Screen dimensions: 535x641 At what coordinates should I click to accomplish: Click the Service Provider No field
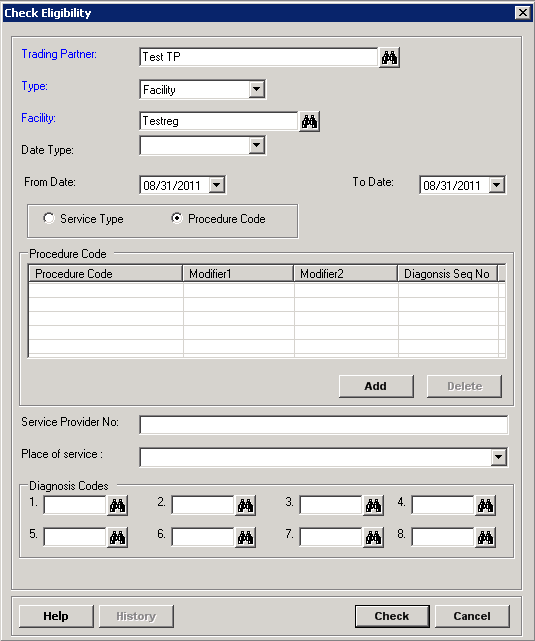324,425
